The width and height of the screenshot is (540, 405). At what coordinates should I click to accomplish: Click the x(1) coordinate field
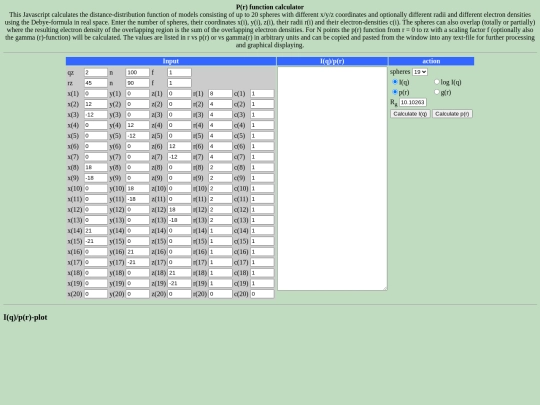coord(96,94)
